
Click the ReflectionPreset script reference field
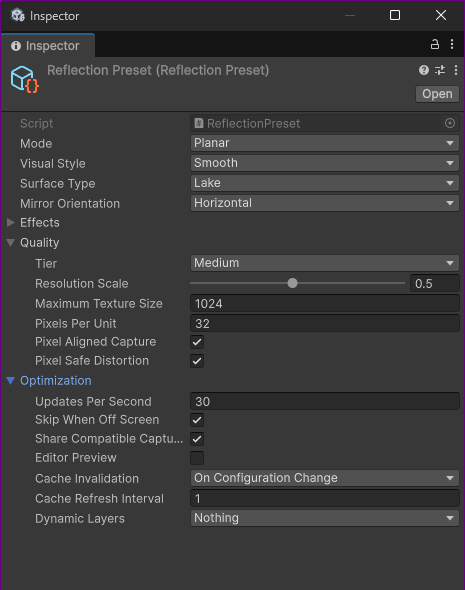(325, 123)
